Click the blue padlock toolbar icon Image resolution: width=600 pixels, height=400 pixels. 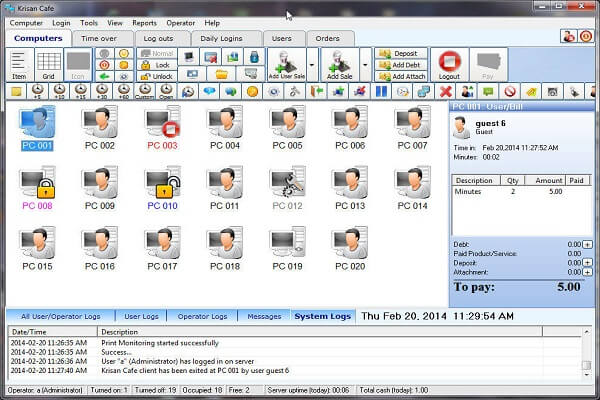pyautogui.click(x=254, y=57)
